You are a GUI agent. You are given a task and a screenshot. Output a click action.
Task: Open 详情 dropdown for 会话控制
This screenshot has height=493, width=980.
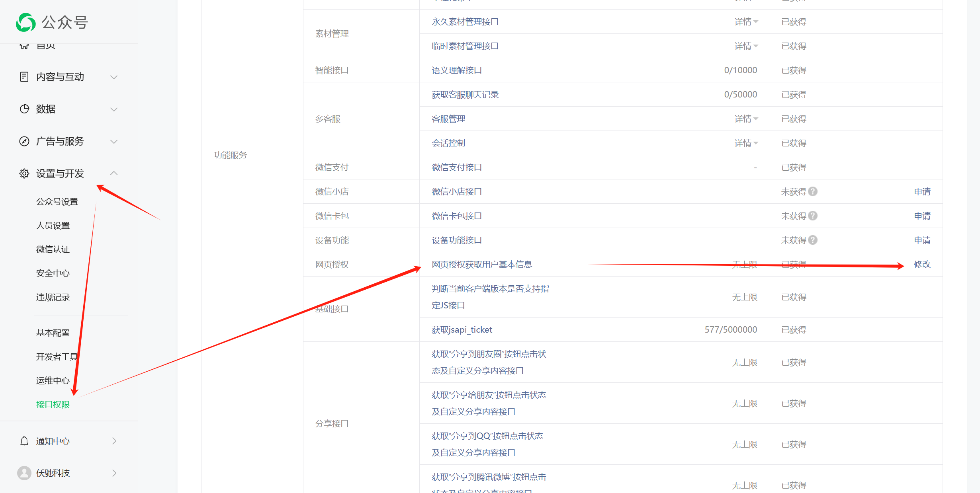click(746, 143)
